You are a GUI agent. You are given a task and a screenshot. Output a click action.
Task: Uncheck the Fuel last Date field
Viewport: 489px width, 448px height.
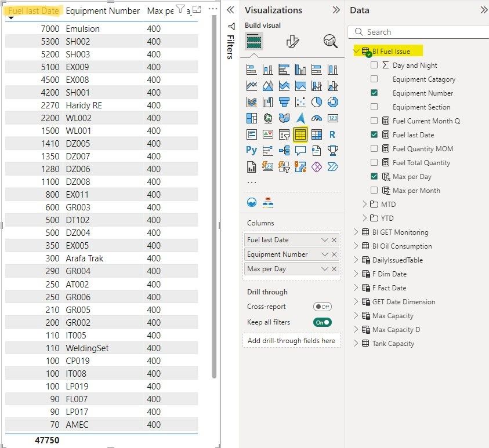[374, 134]
